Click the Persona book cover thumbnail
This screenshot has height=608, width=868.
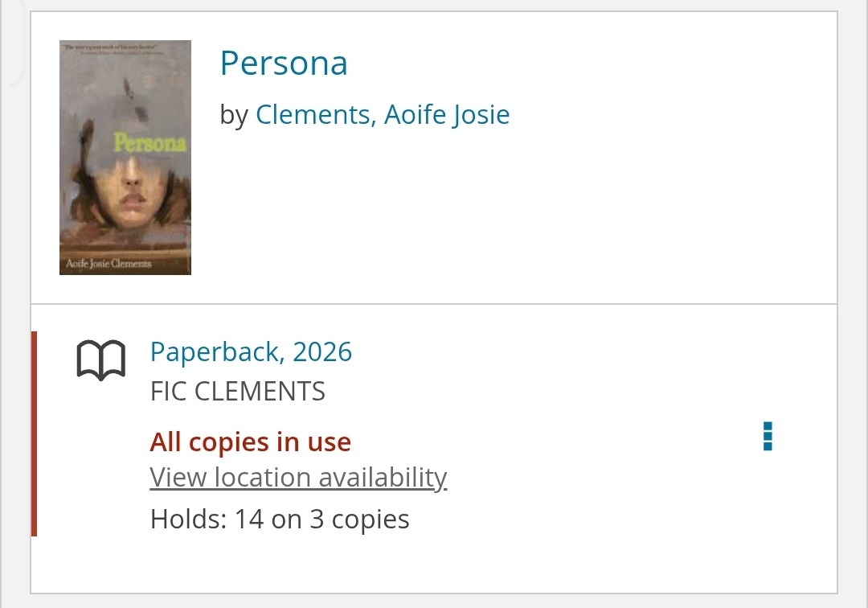coord(125,158)
